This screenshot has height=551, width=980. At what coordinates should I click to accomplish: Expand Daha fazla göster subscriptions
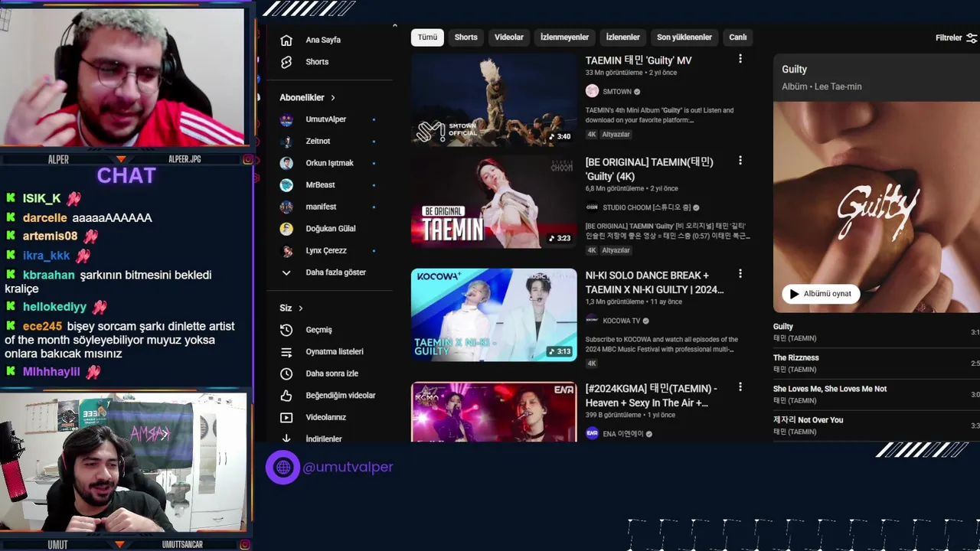click(322, 272)
